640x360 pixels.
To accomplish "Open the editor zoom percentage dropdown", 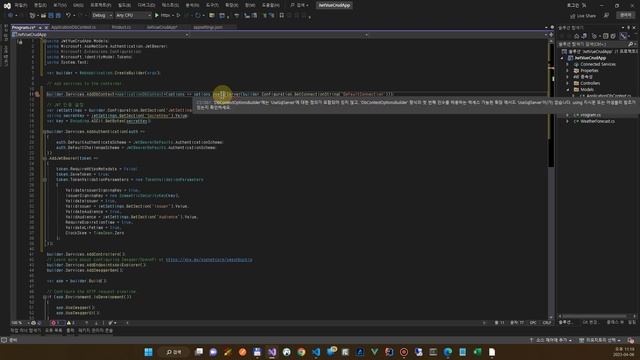I will tap(20, 323).
